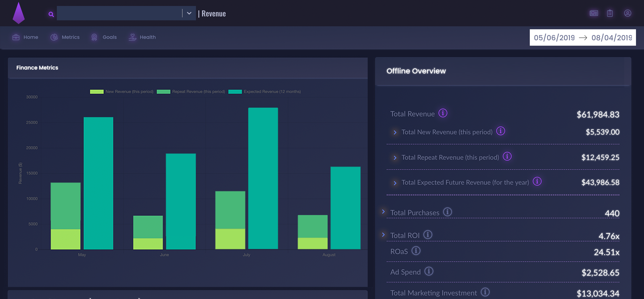Click May expected revenue bar
This screenshot has width=644, height=299.
(98, 183)
